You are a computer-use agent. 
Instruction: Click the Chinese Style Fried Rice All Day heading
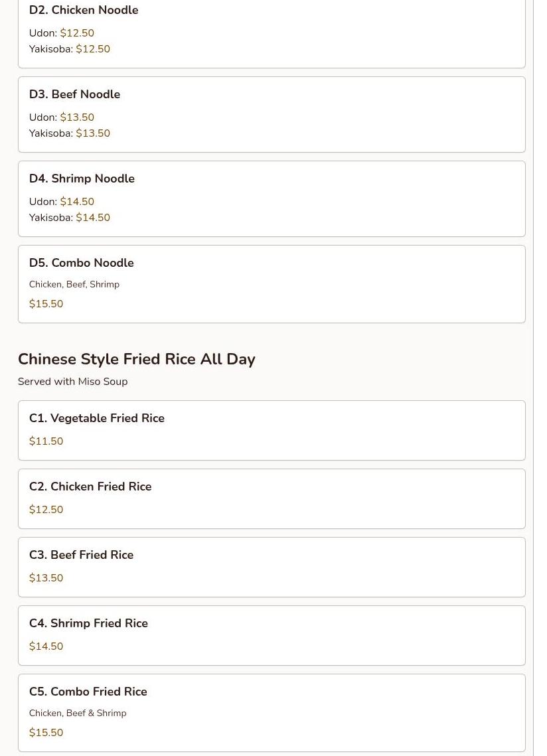[137, 359]
